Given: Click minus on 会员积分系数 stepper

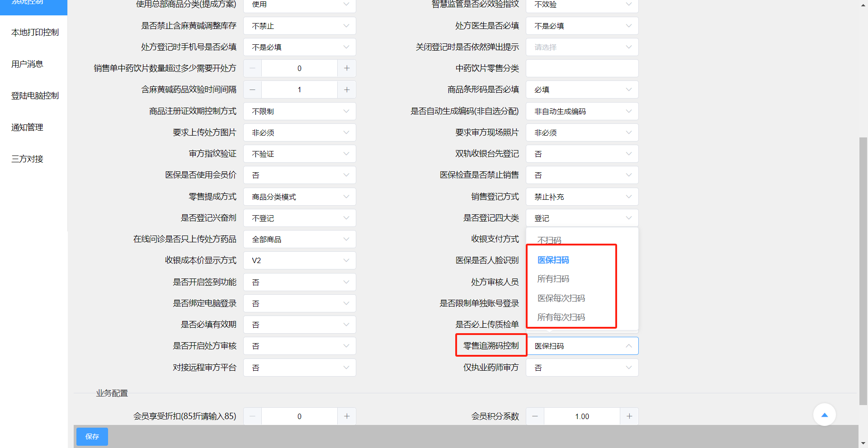Looking at the screenshot, I should [x=535, y=416].
